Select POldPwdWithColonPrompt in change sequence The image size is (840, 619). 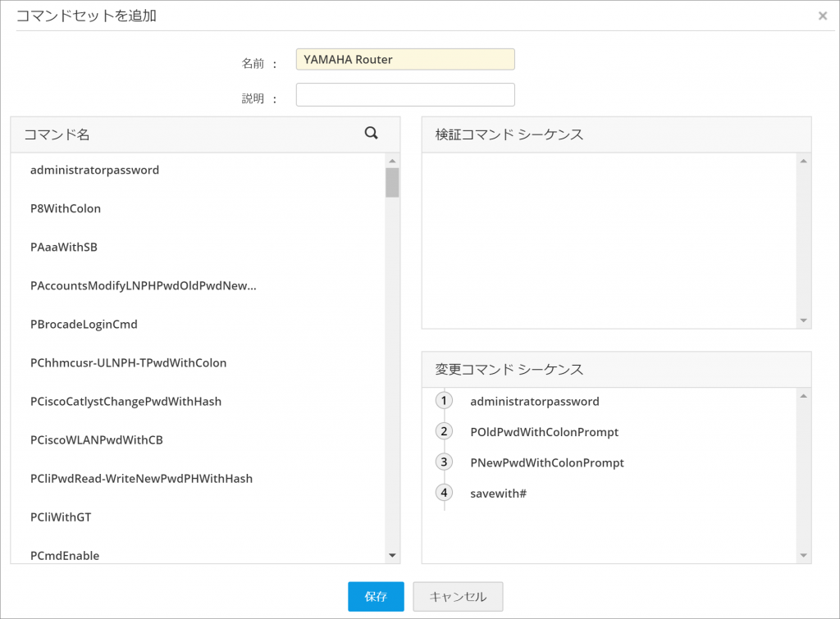pyautogui.click(x=544, y=432)
